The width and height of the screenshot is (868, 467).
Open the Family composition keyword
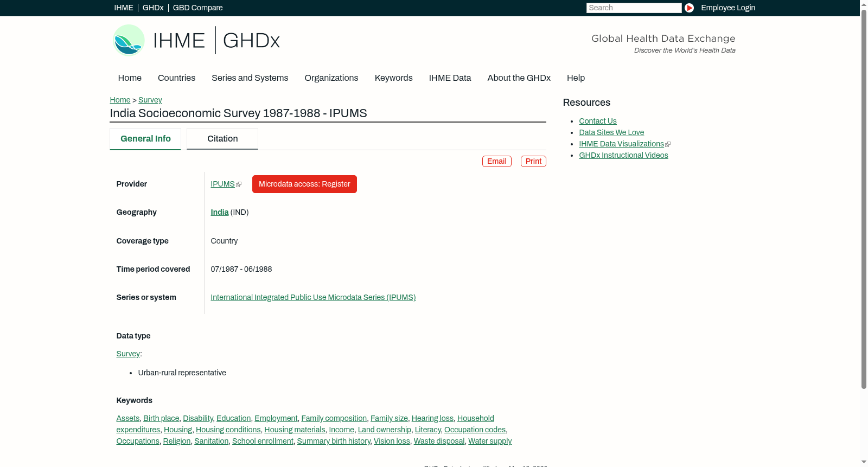(334, 418)
